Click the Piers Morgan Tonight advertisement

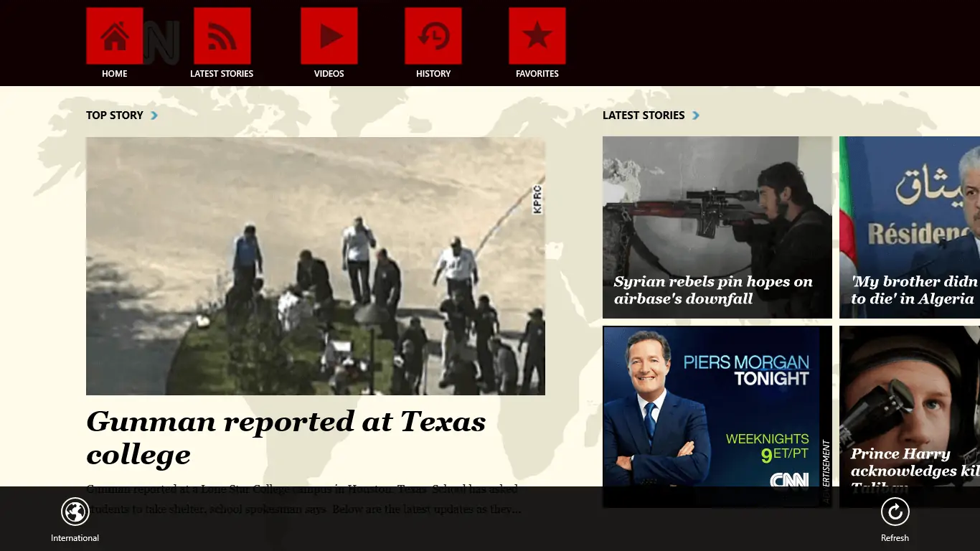click(x=717, y=417)
